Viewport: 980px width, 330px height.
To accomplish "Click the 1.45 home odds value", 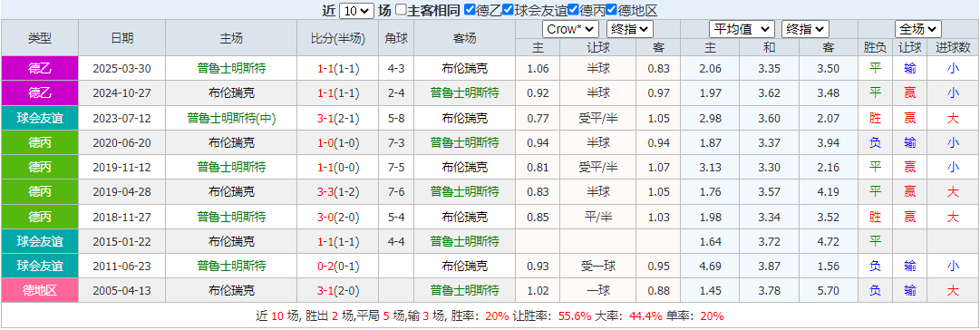I will tap(711, 291).
